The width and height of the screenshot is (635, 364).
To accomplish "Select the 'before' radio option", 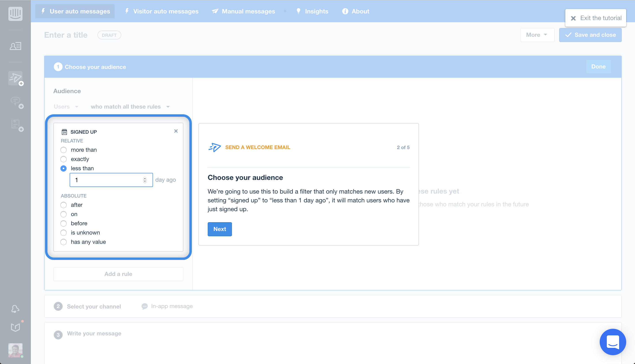I will [63, 223].
